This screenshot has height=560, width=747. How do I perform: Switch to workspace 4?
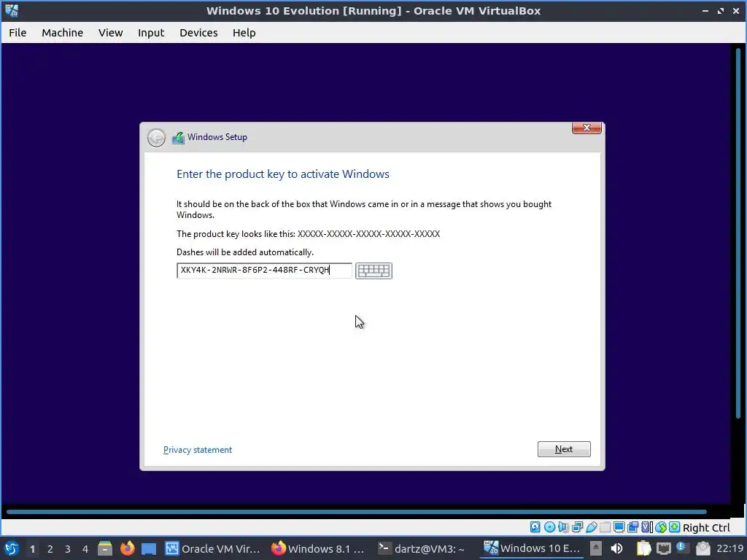(x=85, y=549)
